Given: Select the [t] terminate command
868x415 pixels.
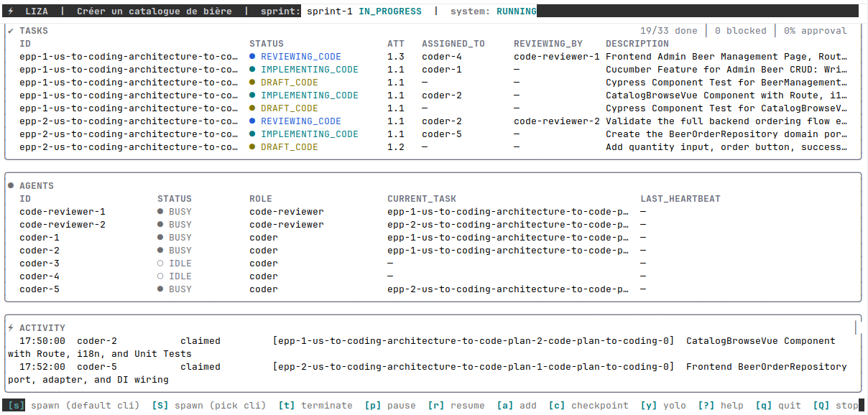Looking at the screenshot, I should [x=315, y=406].
